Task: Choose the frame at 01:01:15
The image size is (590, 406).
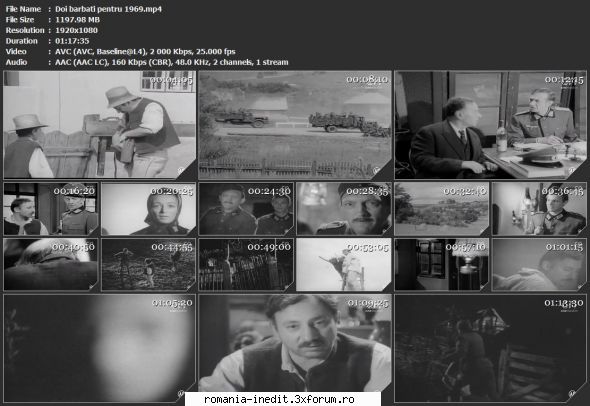Action: click(539, 265)
